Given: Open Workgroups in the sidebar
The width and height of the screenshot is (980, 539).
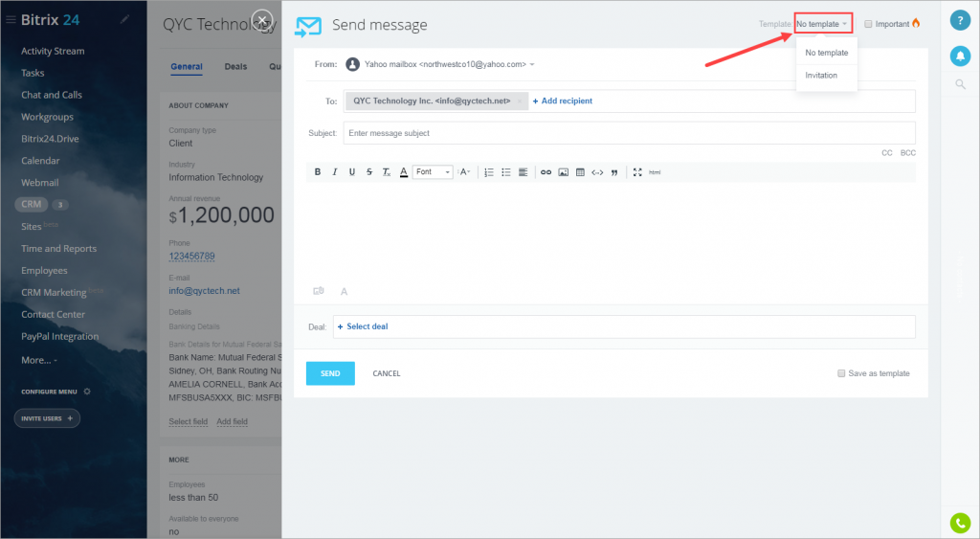Looking at the screenshot, I should pyautogui.click(x=47, y=117).
